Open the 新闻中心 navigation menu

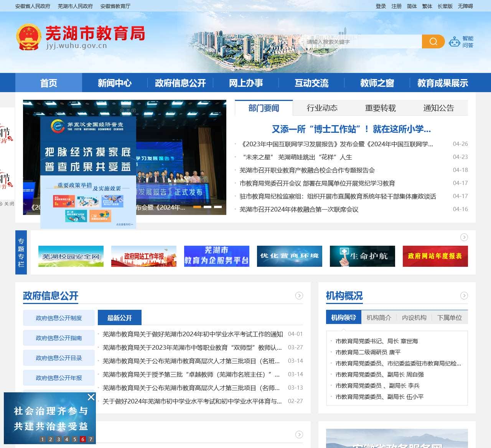pyautogui.click(x=114, y=83)
